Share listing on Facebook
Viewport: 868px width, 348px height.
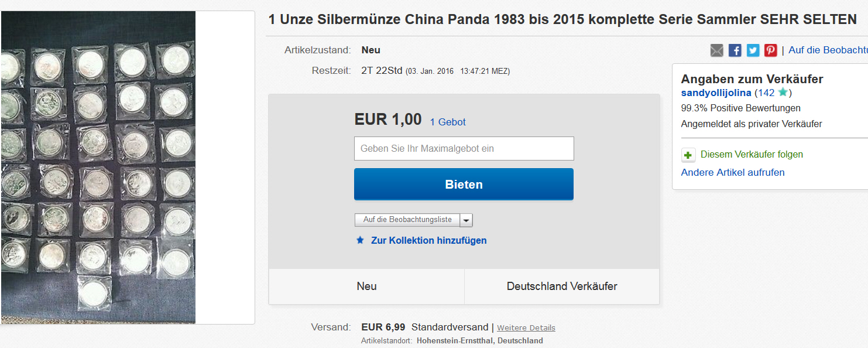[x=735, y=50]
